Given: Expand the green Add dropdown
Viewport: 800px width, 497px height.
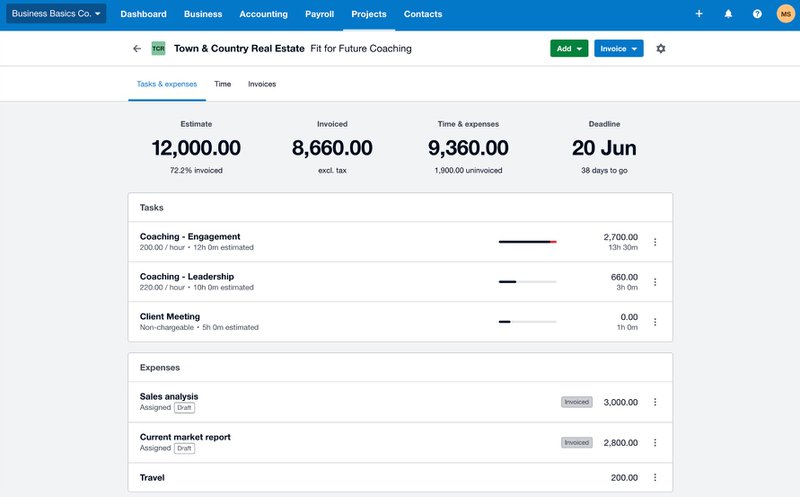Looking at the screenshot, I should click(x=569, y=48).
